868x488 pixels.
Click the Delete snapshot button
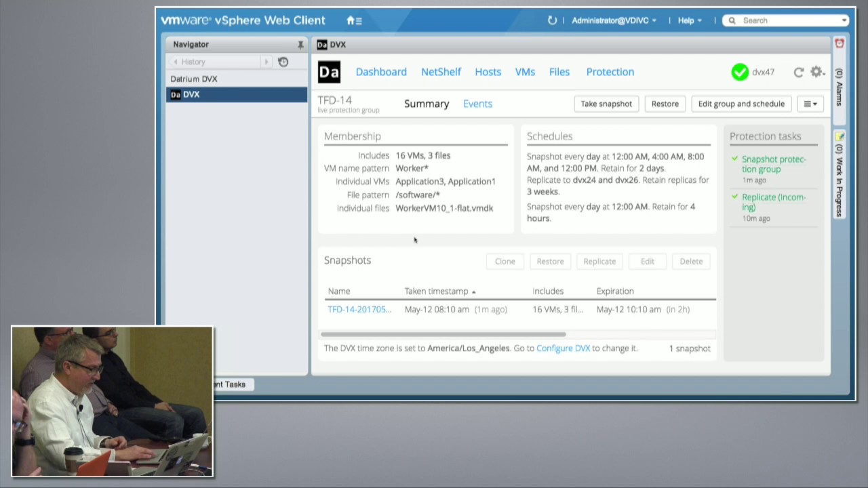coord(691,262)
